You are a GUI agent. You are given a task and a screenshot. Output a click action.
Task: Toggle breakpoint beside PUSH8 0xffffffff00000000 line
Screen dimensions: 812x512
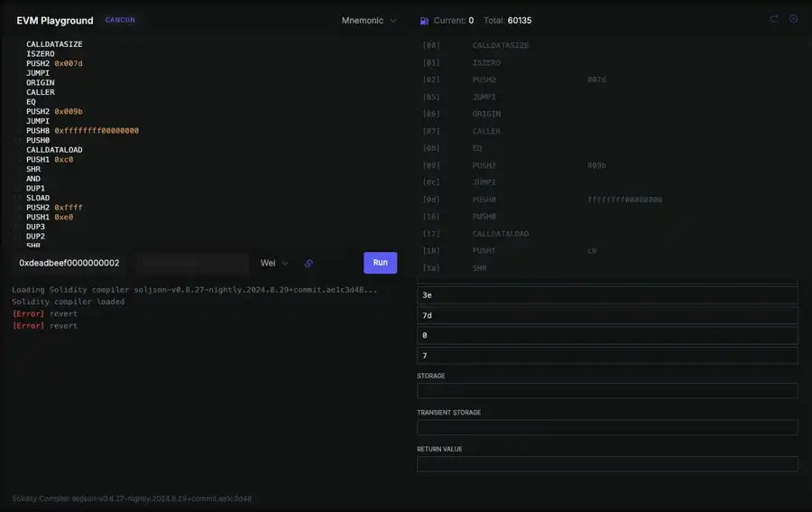click(x=18, y=131)
